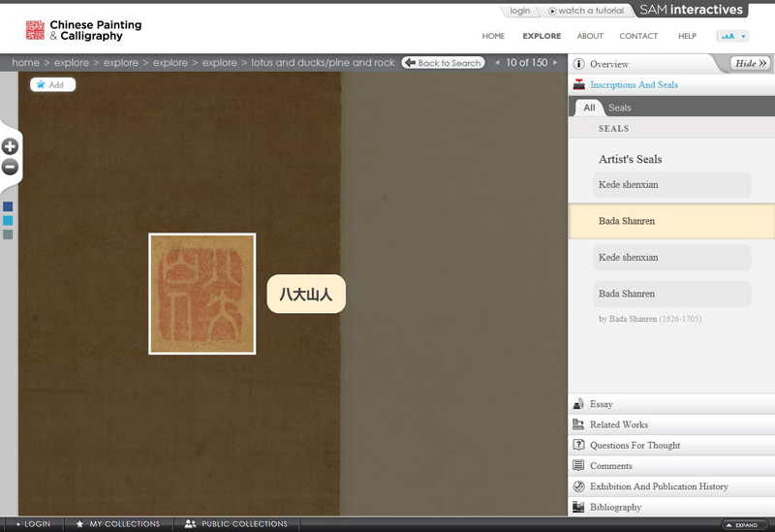Select the first Kede shenxian seal
This screenshot has width=775, height=532.
click(671, 184)
